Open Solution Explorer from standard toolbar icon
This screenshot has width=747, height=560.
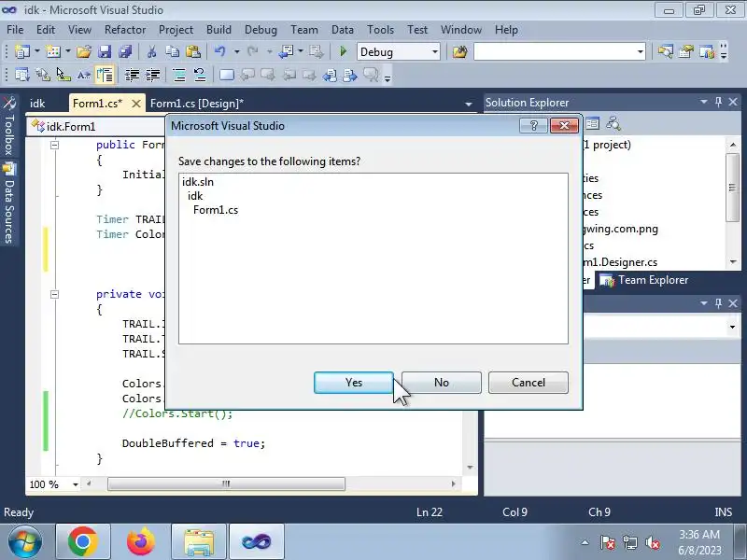(666, 51)
